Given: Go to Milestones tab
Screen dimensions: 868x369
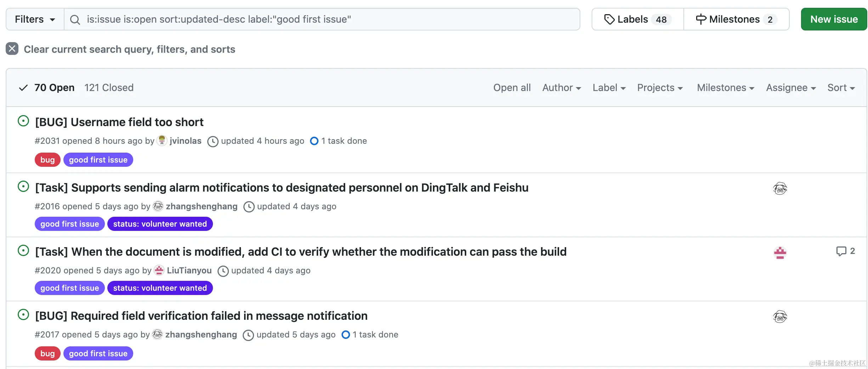Looking at the screenshot, I should tap(736, 19).
